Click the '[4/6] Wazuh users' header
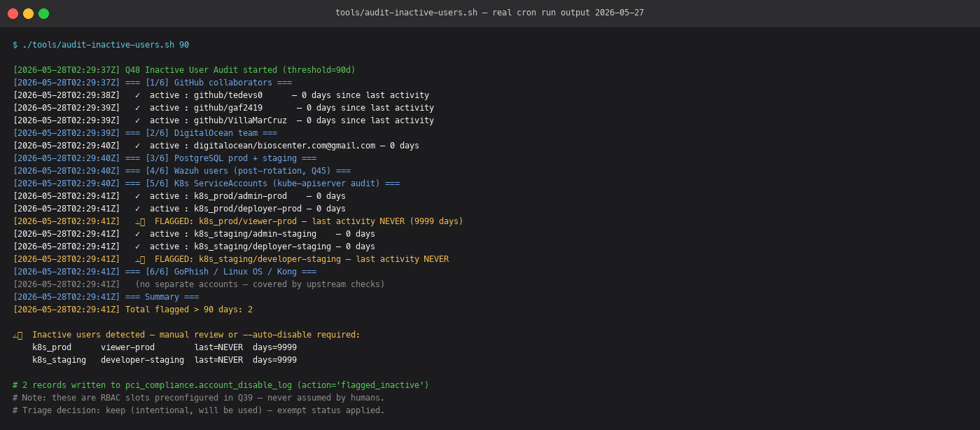 238,171
